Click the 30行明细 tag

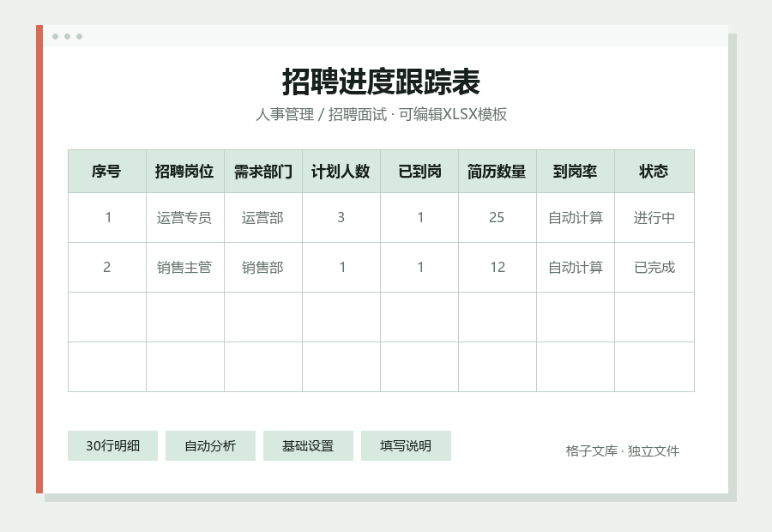112,446
